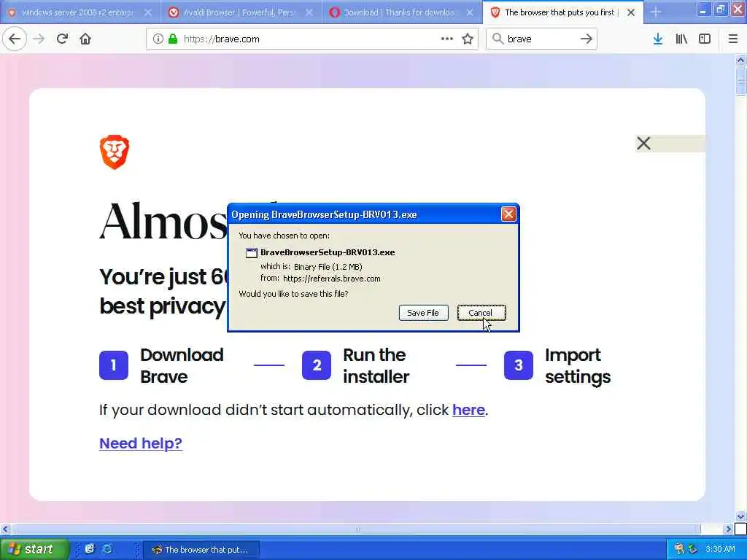Screen dimensions: 747x560
Task: Toggle the sidebar view icon
Action: 705,39
